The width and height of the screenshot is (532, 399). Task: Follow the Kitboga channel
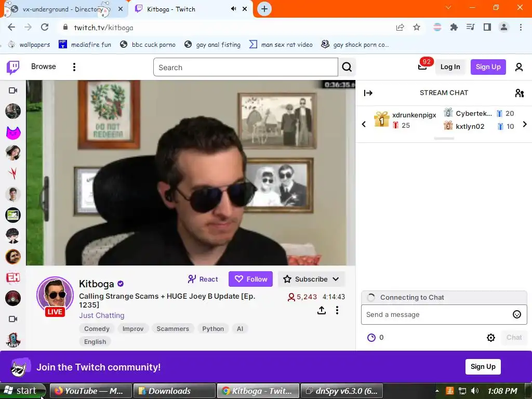[x=251, y=279]
